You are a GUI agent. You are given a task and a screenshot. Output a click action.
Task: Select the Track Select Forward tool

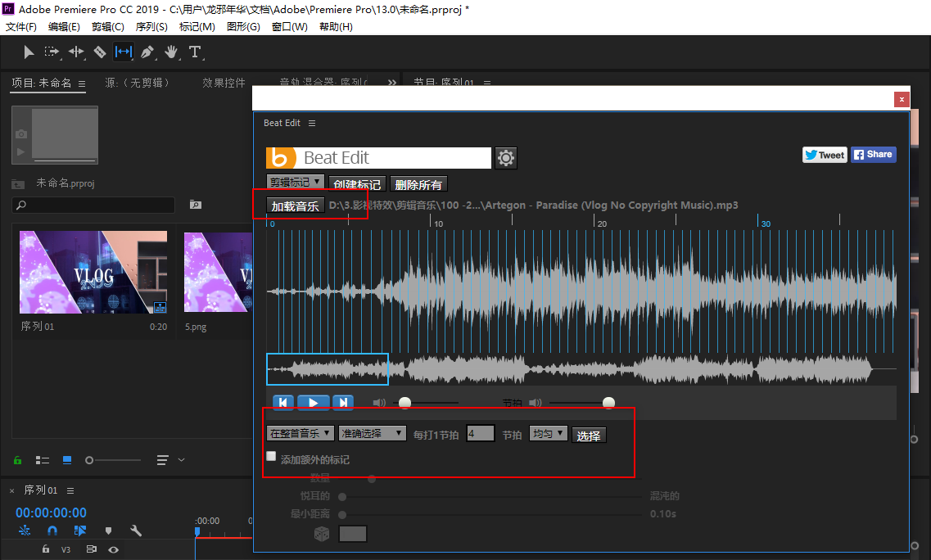(x=52, y=52)
